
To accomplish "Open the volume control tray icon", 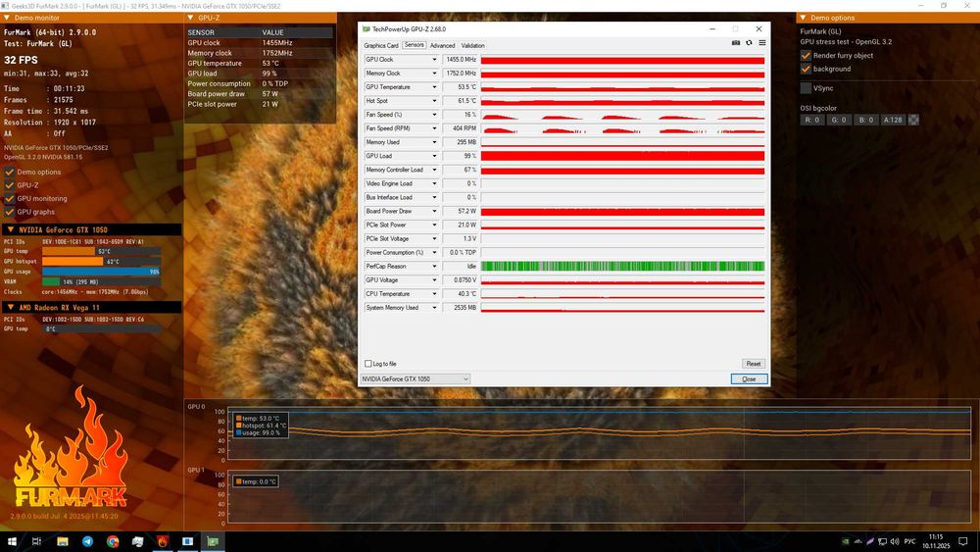I will tap(895, 541).
